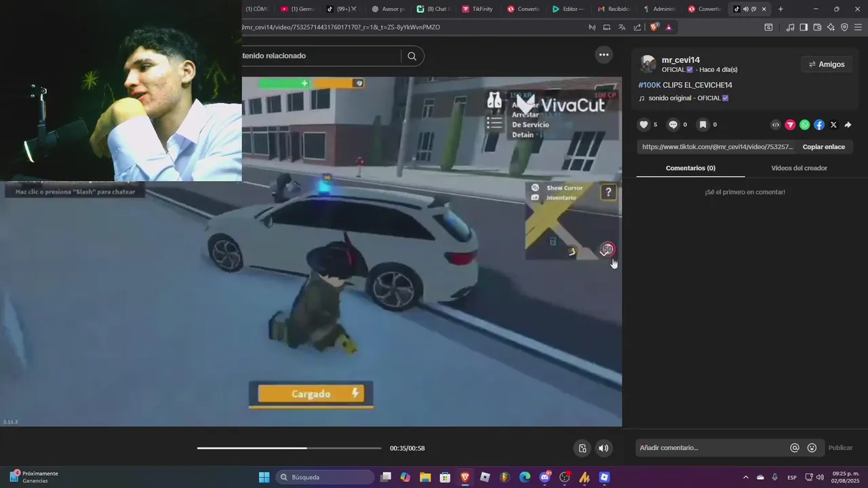Click the share page icon in address bar

(637, 27)
